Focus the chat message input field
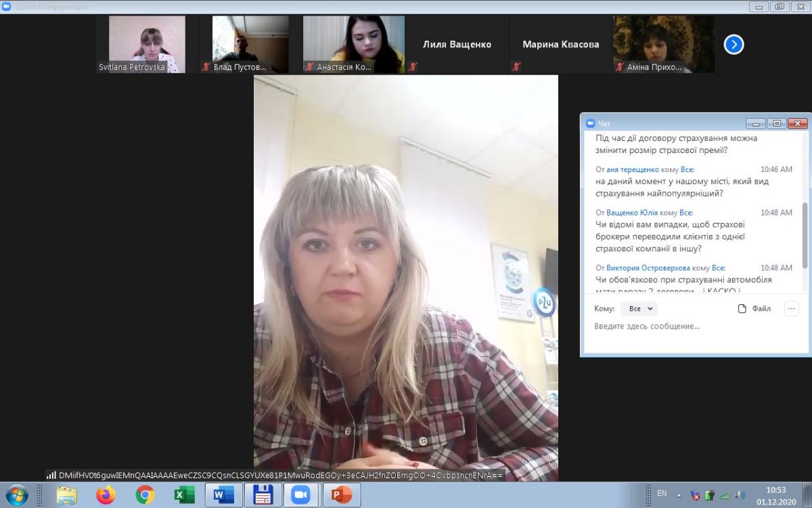Image resolution: width=812 pixels, height=508 pixels. 695,326
